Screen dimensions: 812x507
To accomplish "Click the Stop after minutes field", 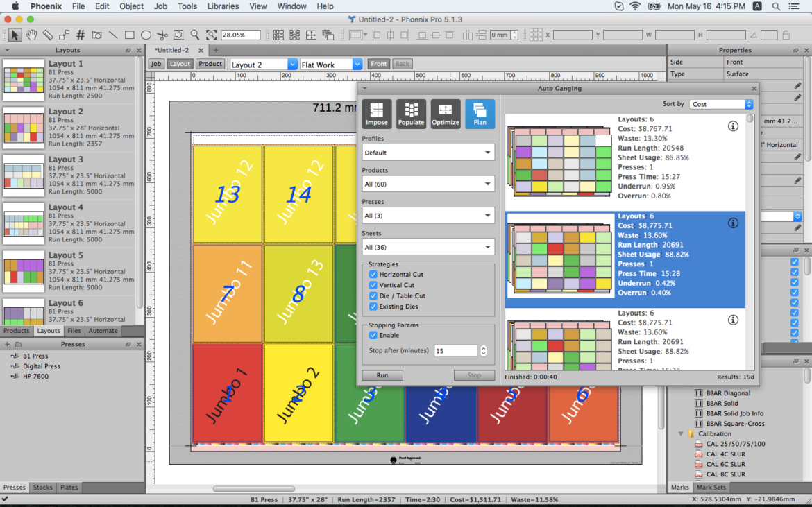I will (x=456, y=351).
